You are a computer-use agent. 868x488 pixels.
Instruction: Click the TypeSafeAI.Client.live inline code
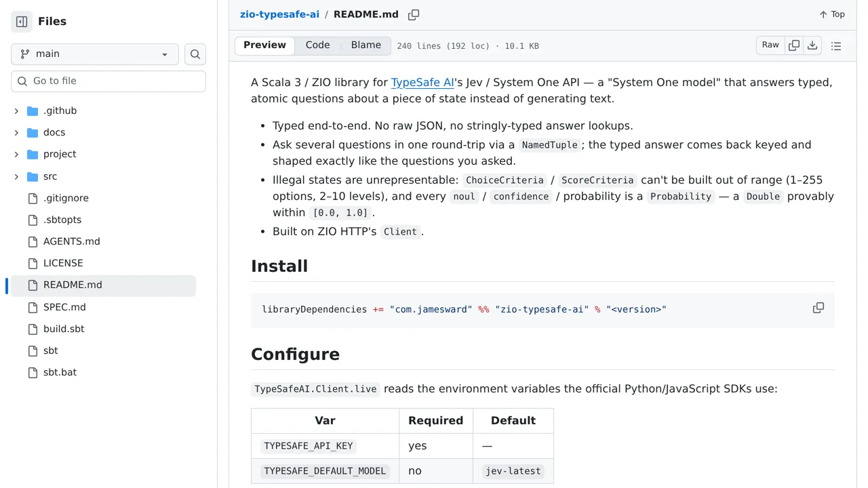pyautogui.click(x=315, y=389)
